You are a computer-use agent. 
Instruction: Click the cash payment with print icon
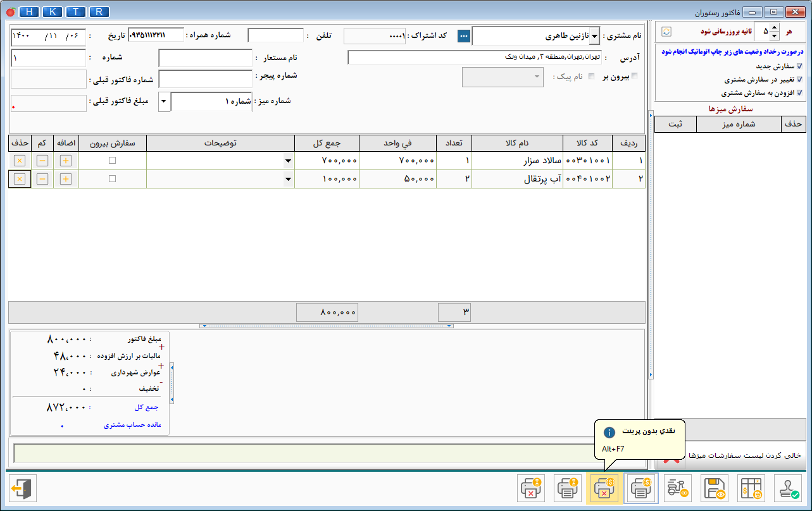640,488
